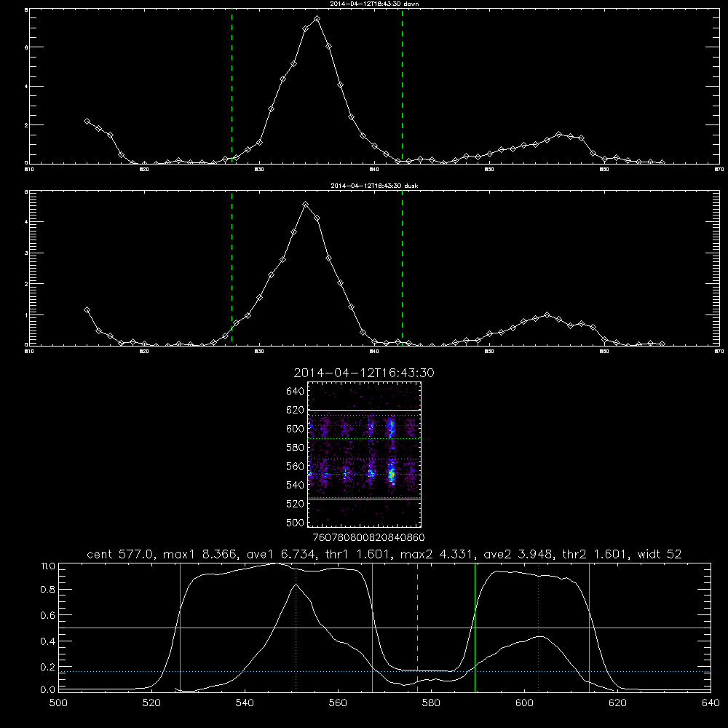Click the right red dotted peak line in bottom plot

pos(538,628)
